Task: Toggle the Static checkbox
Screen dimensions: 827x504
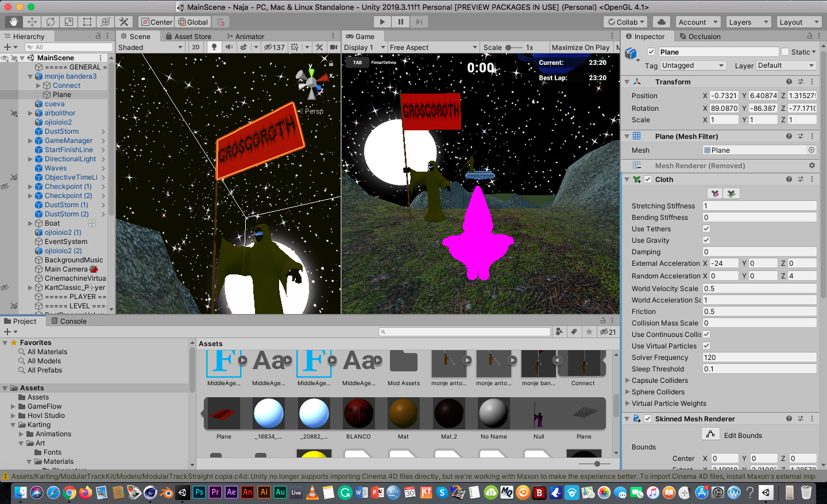Action: pyautogui.click(x=785, y=52)
